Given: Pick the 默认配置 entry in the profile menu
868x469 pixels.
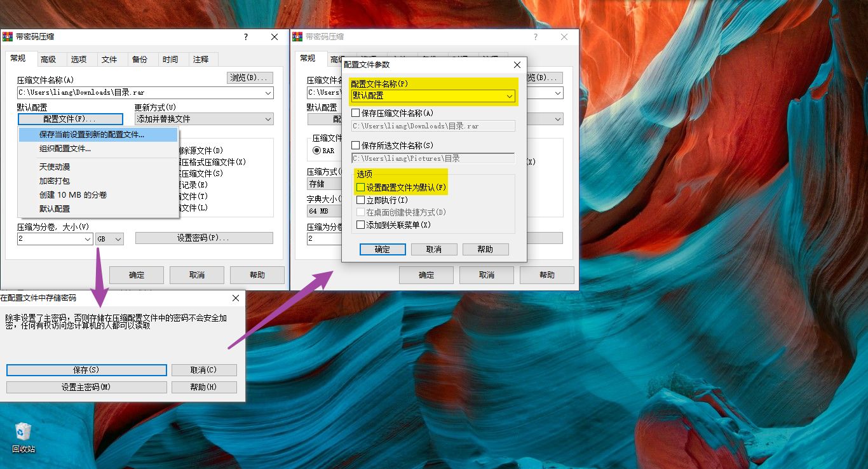Looking at the screenshot, I should 98,208.
